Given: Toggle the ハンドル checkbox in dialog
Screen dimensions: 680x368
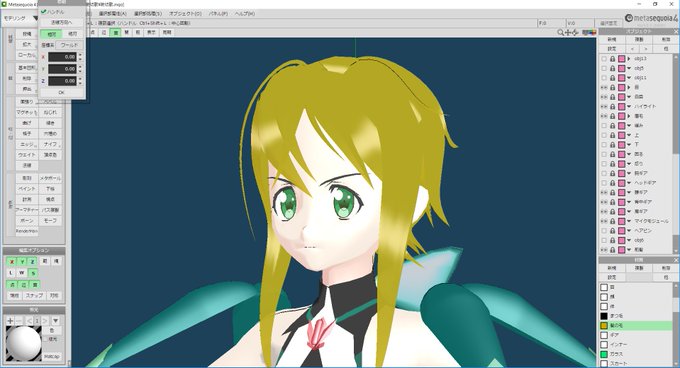Looking at the screenshot, I should (44, 12).
